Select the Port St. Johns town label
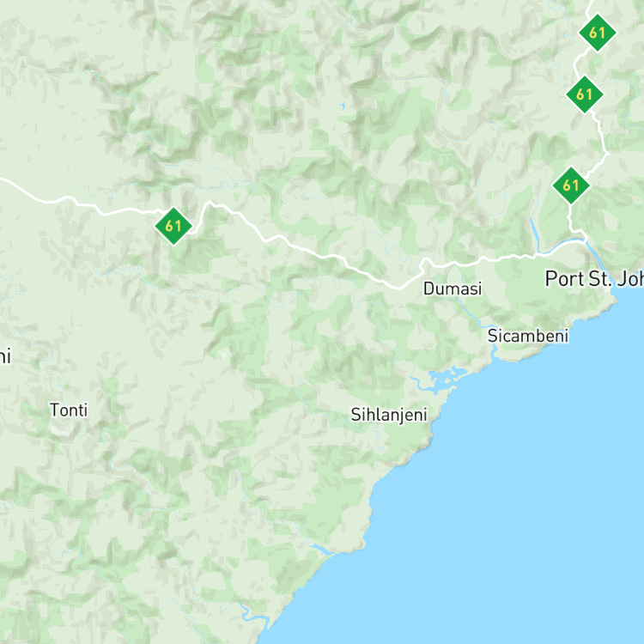Viewport: 644px width, 644px height. point(594,279)
